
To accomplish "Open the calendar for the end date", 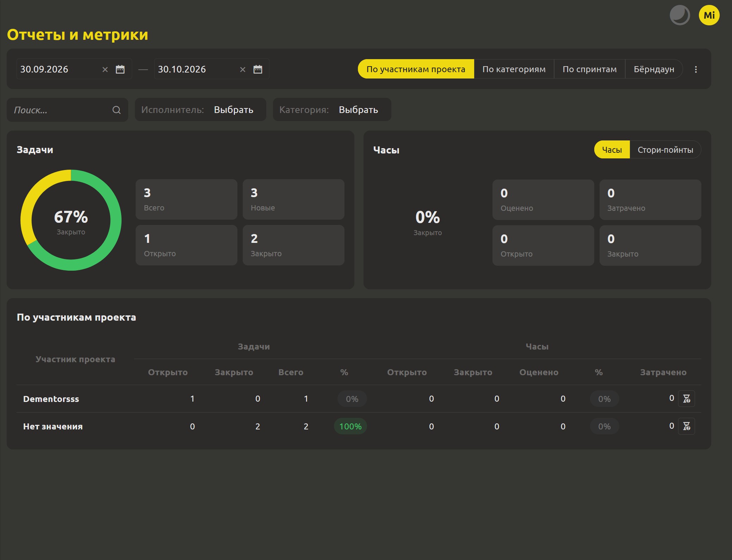I will (258, 69).
